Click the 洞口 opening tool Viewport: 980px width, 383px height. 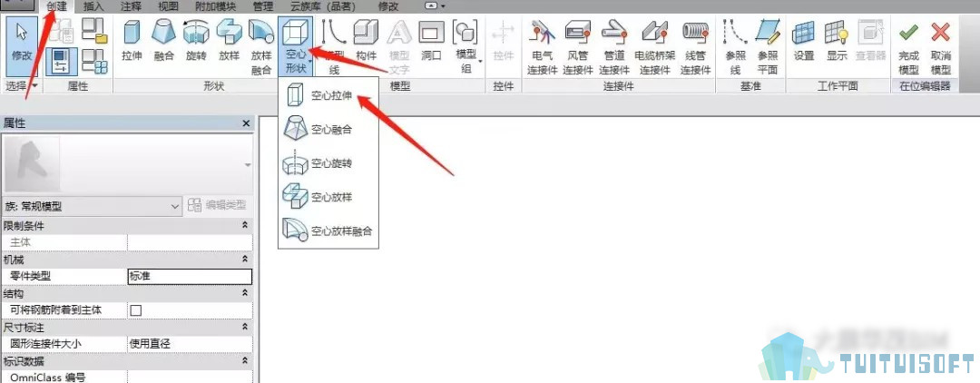(431, 41)
